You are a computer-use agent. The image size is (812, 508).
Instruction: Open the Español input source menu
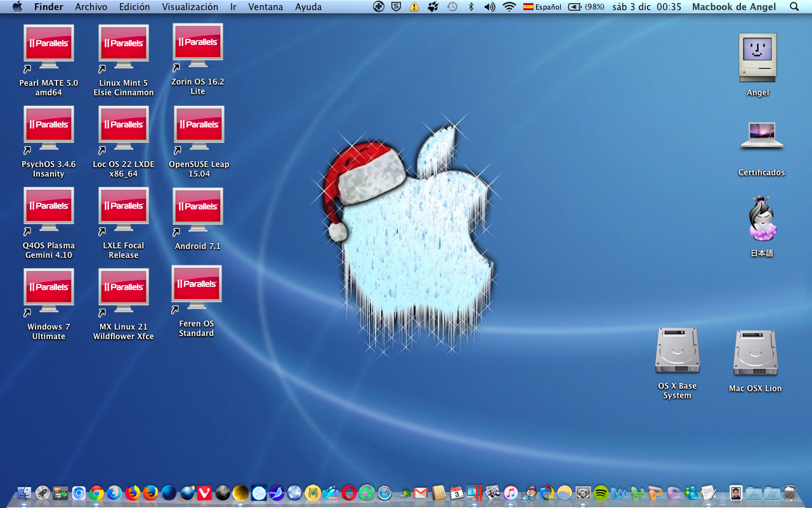[x=542, y=7]
